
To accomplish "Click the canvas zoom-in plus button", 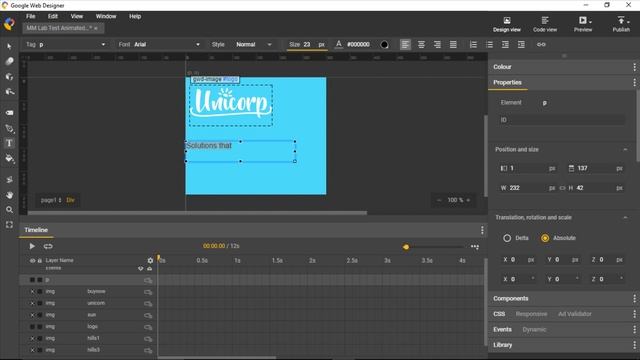I will [468, 200].
